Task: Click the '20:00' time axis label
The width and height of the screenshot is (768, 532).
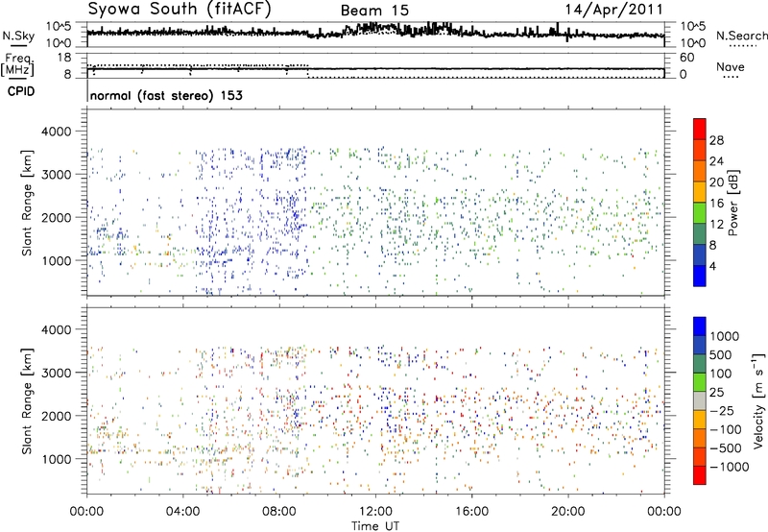Action: pos(568,512)
